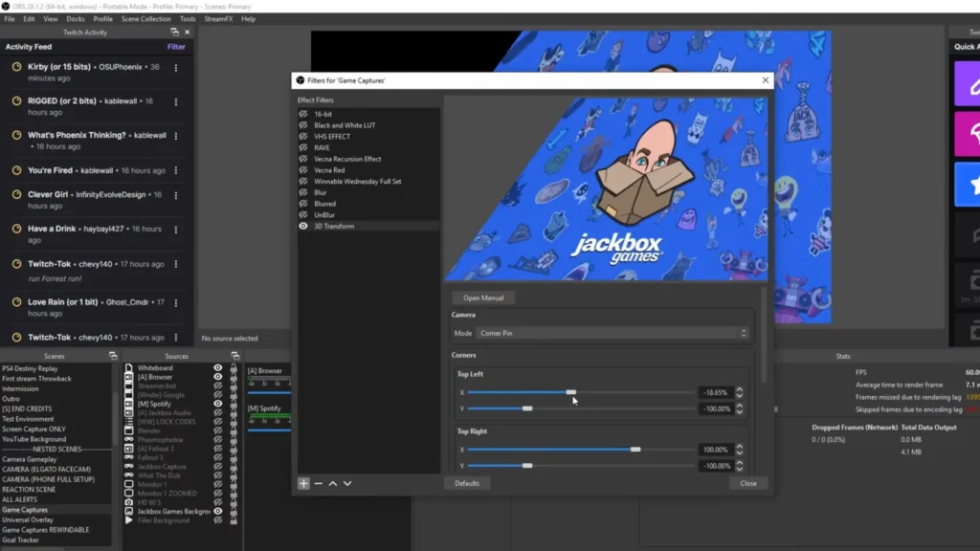Open the Docks menu
The image size is (980, 551).
tap(75, 19)
